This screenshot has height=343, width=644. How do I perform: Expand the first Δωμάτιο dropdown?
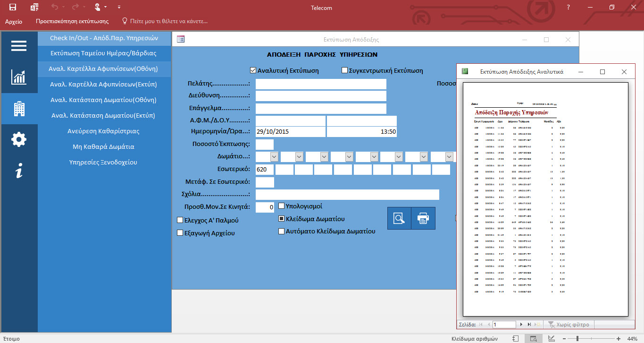click(x=274, y=156)
